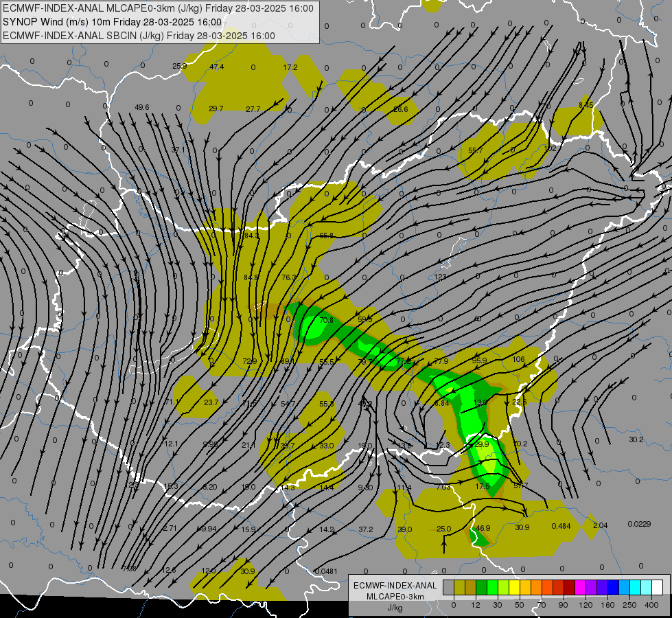
Task: Click the map value '39.0'
Action: (x=404, y=529)
